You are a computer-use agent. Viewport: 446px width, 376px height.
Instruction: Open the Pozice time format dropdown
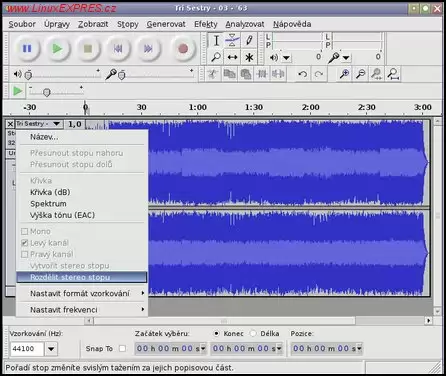point(359,349)
